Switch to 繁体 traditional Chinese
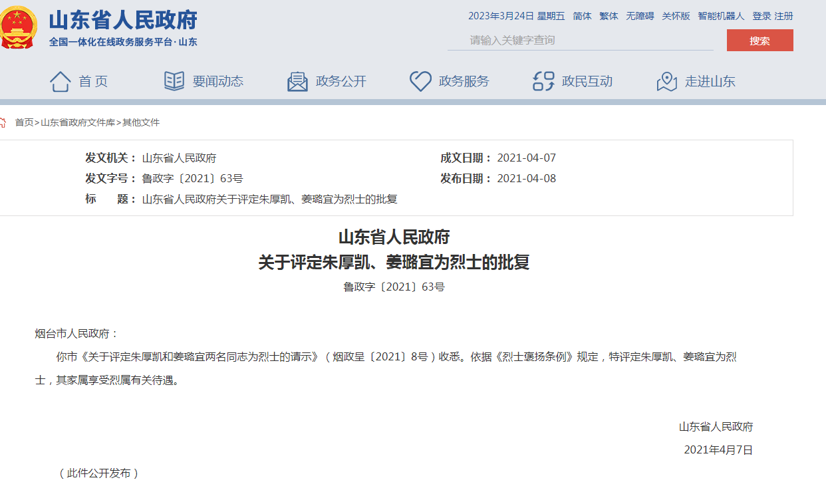This screenshot has width=826, height=504. pos(609,16)
